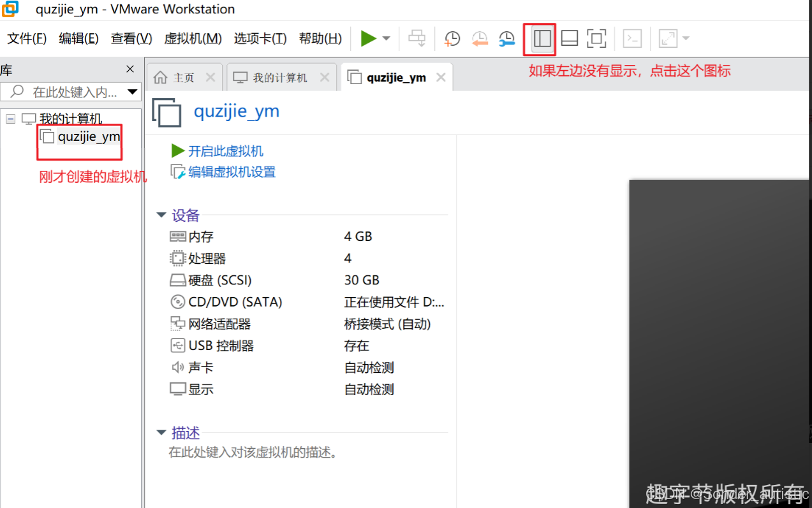
Task: Enter full screen mode
Action: 596,38
